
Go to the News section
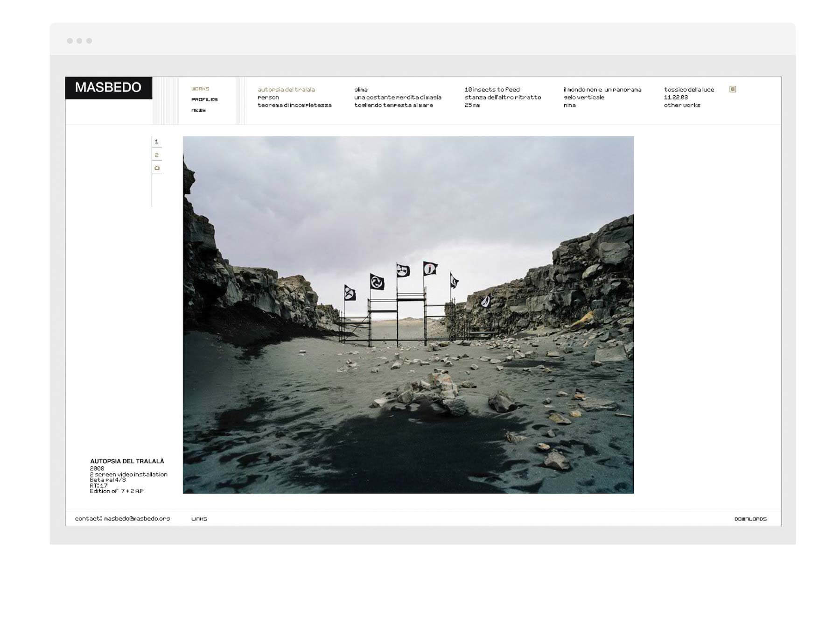pos(198,110)
